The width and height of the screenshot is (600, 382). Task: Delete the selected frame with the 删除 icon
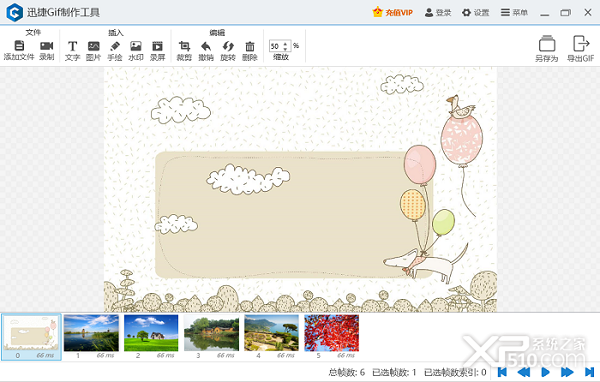tap(250, 46)
